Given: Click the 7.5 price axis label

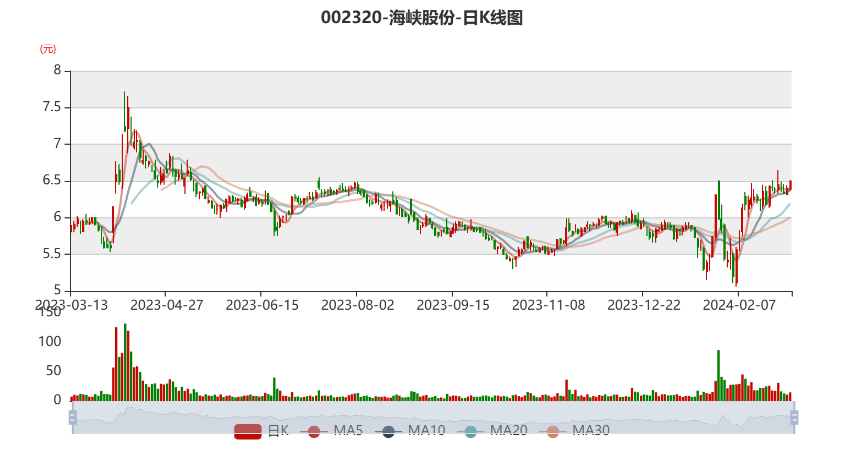Looking at the screenshot, I should pyautogui.click(x=52, y=107).
